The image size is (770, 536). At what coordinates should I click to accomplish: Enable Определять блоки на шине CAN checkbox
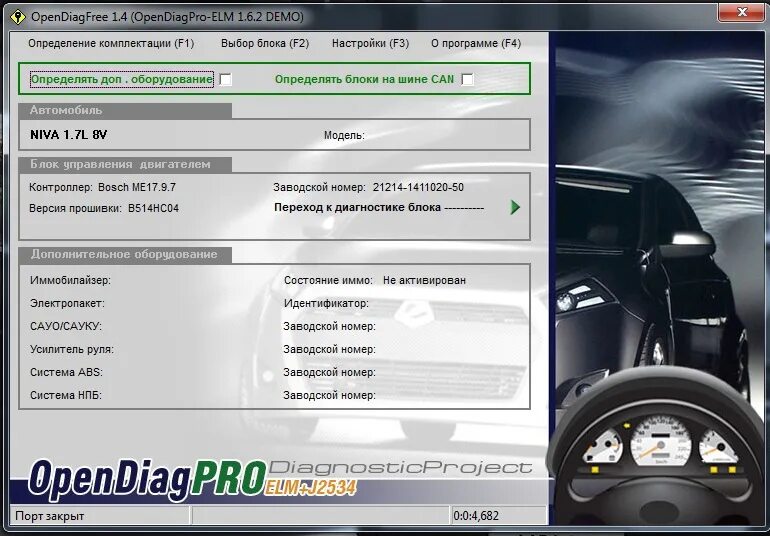point(468,79)
